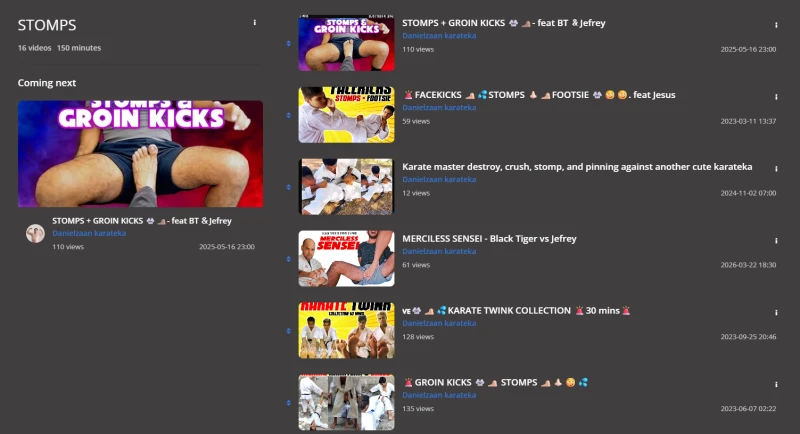The image size is (800, 434).
Task: Click '110 views' under Coming next
Action: click(x=68, y=247)
